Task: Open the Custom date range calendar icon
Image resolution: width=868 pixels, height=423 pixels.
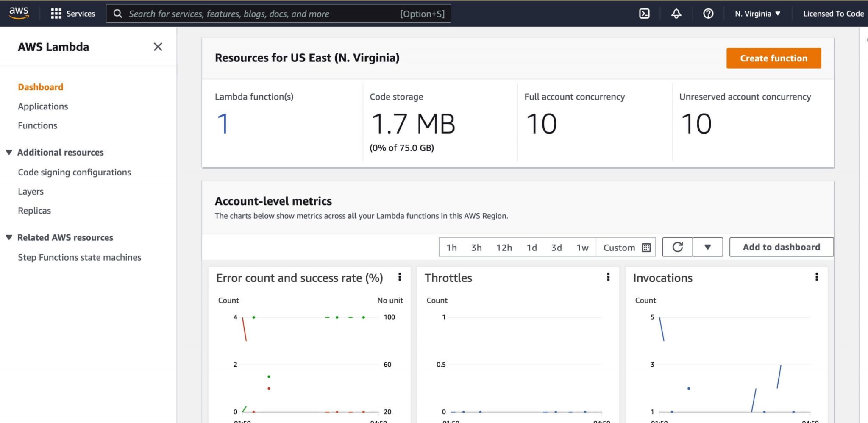Action: tap(645, 247)
